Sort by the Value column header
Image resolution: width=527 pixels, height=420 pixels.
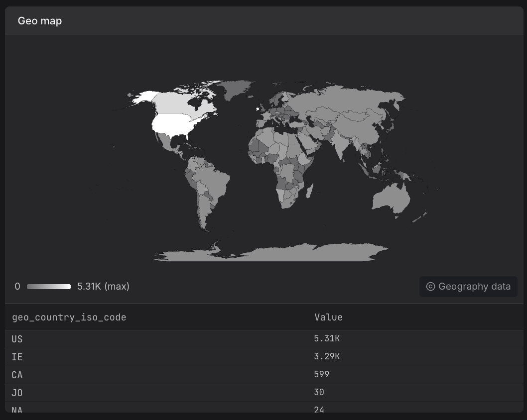pos(328,317)
